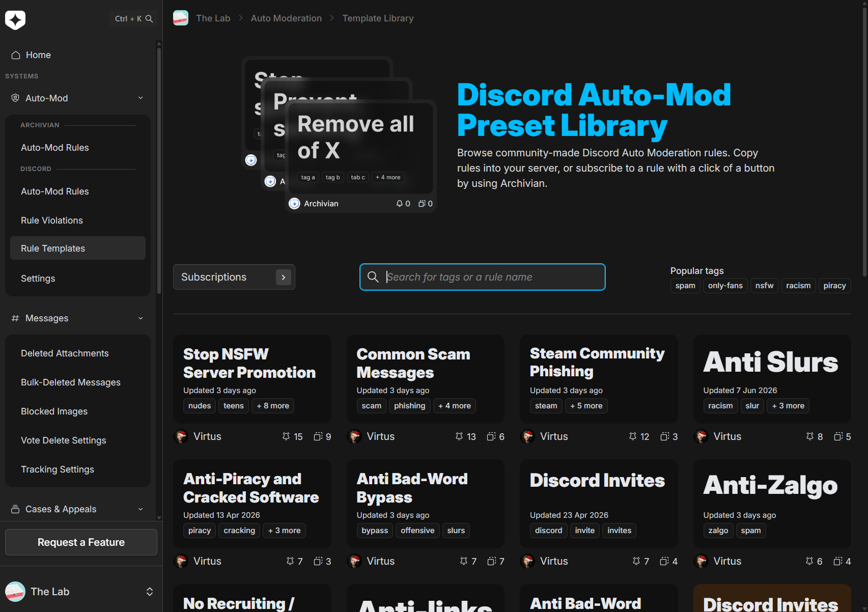The width and height of the screenshot is (868, 612).
Task: Open the Anti-Zalgo rule card
Action: [x=772, y=504]
